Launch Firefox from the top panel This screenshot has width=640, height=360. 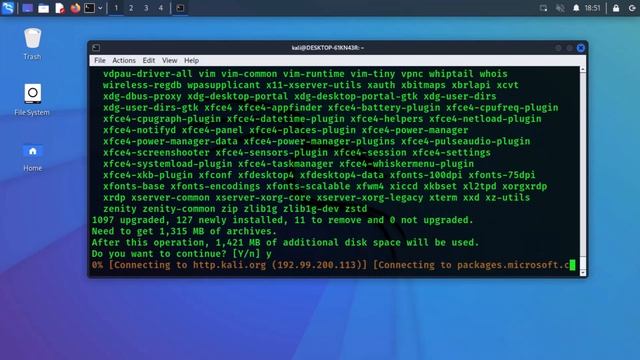(75, 8)
